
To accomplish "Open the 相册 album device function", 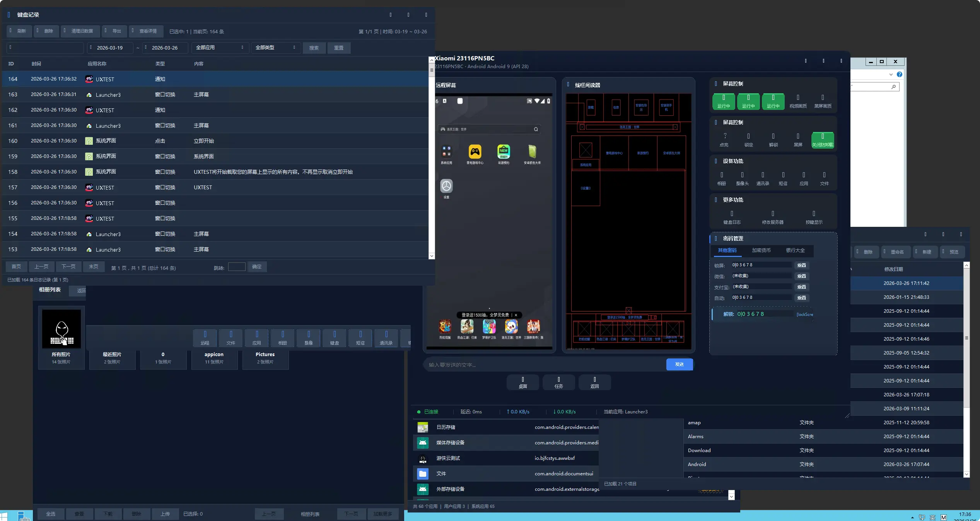I will tap(721, 178).
